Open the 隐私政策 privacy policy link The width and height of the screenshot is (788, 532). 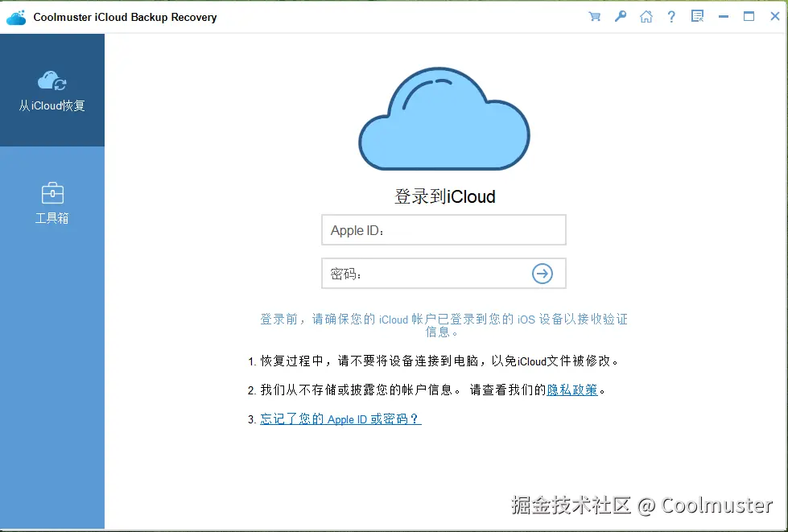pos(572,390)
